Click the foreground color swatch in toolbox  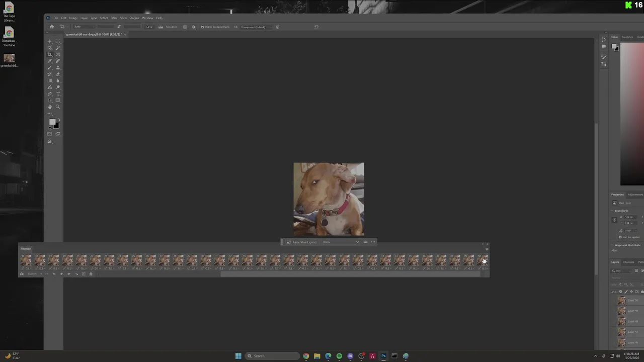(x=52, y=121)
